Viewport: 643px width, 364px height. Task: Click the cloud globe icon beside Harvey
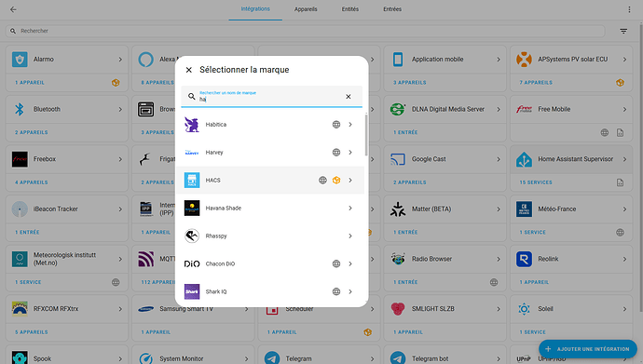[x=336, y=153]
